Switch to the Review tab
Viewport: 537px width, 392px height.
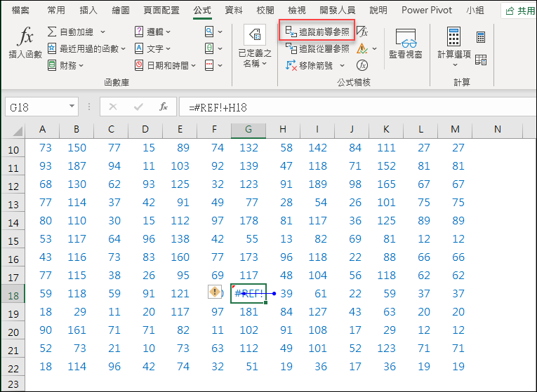click(265, 11)
